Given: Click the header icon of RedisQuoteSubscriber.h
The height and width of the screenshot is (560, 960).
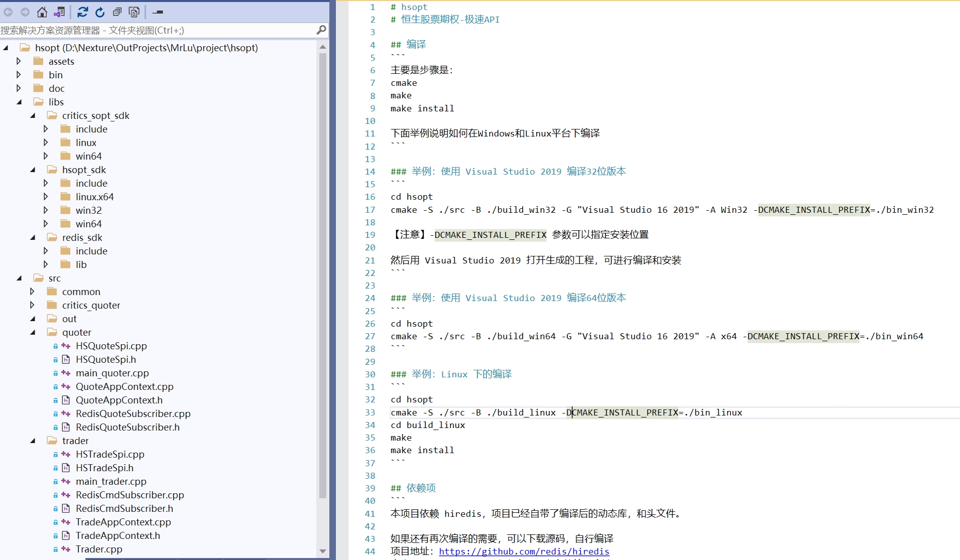Looking at the screenshot, I should 66,427.
